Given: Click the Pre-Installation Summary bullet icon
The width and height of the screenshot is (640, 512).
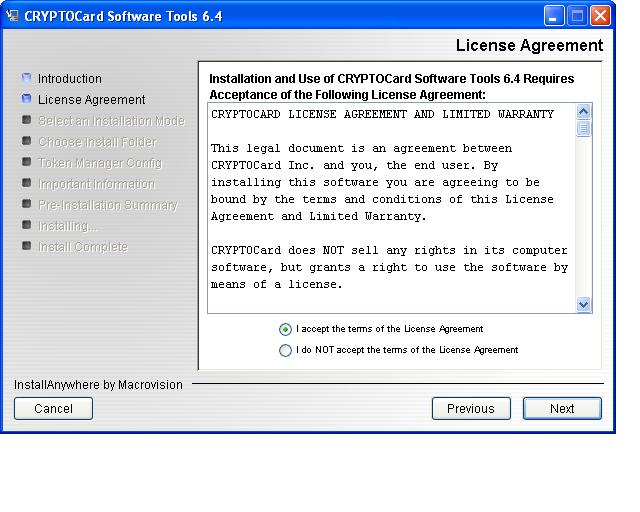Looking at the screenshot, I should coord(26,204).
